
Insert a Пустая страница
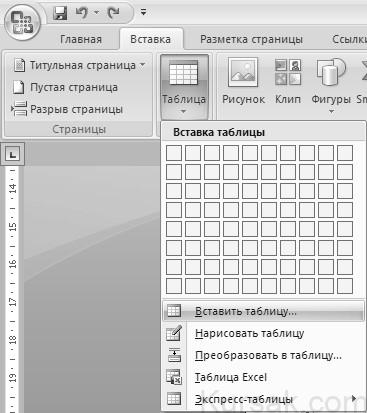pos(65,87)
